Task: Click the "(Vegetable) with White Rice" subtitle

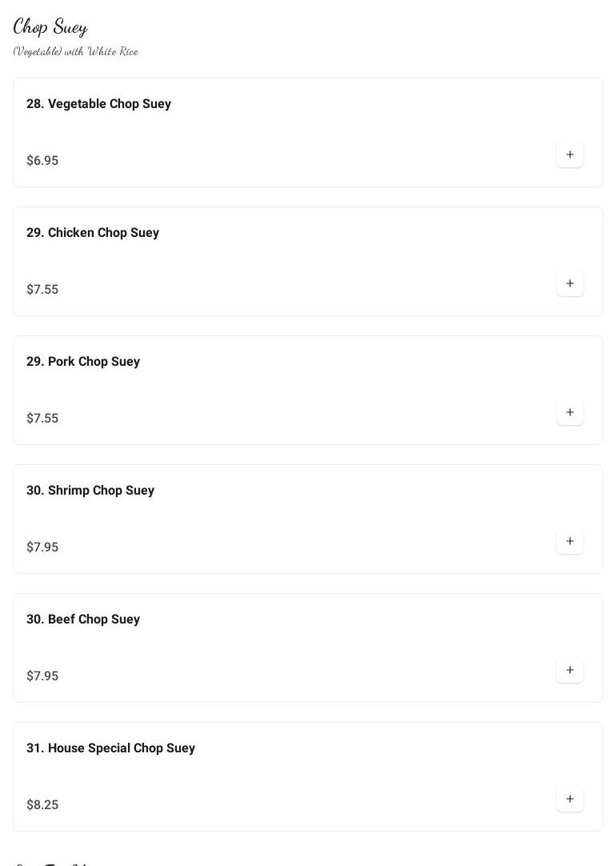Action: pos(76,51)
